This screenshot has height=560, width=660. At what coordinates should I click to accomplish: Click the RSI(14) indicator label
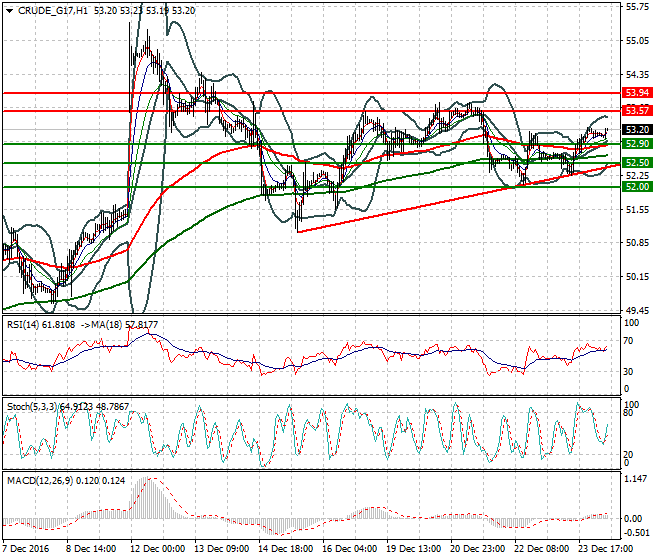(x=23, y=325)
